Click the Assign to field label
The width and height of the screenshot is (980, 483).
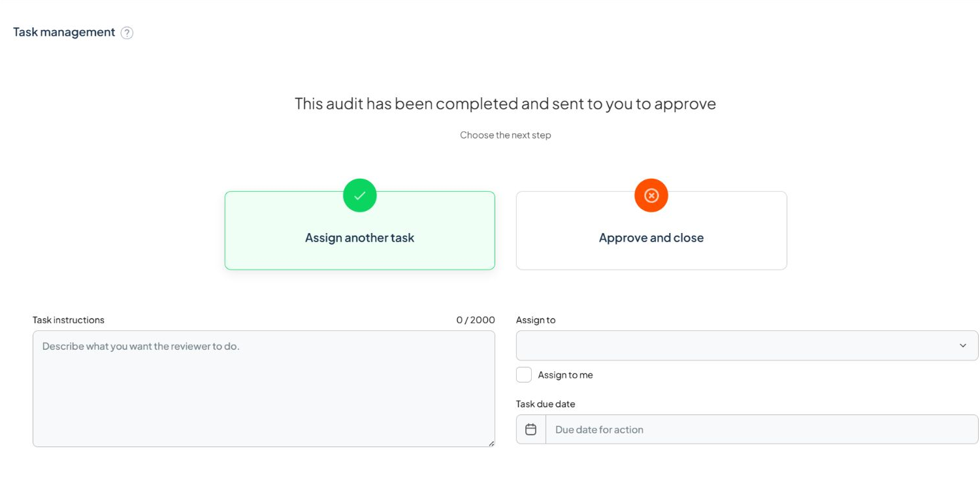(x=536, y=320)
